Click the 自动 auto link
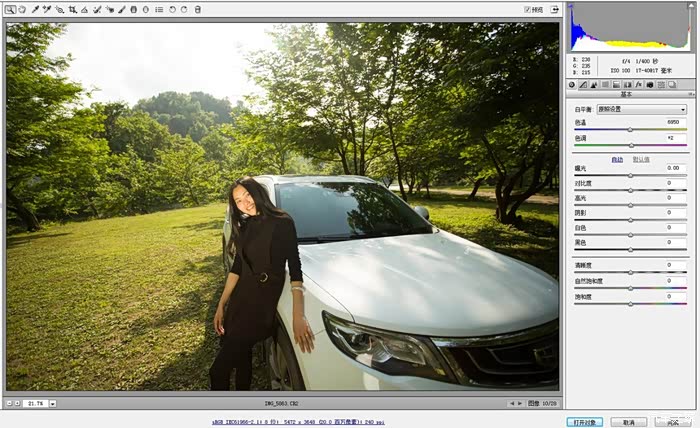Image resolution: width=700 pixels, height=428 pixels. coord(617,159)
